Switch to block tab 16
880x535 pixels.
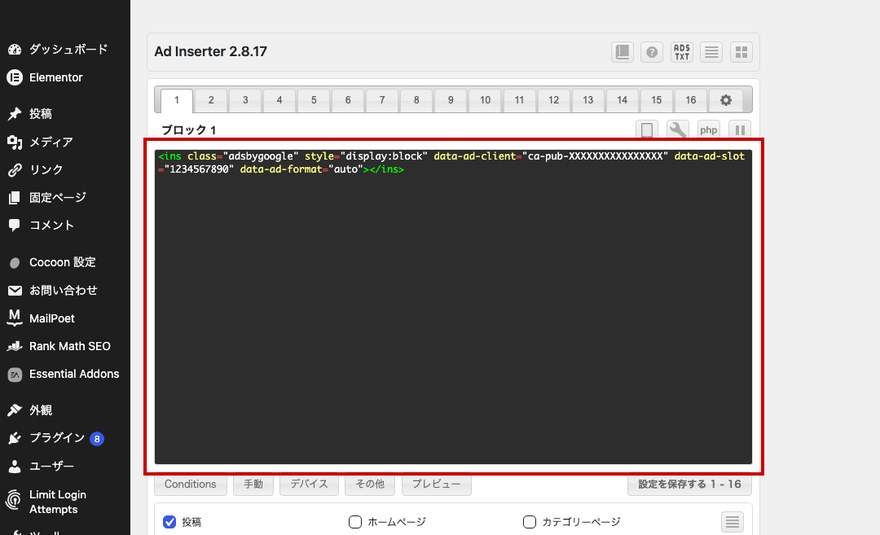coord(690,100)
